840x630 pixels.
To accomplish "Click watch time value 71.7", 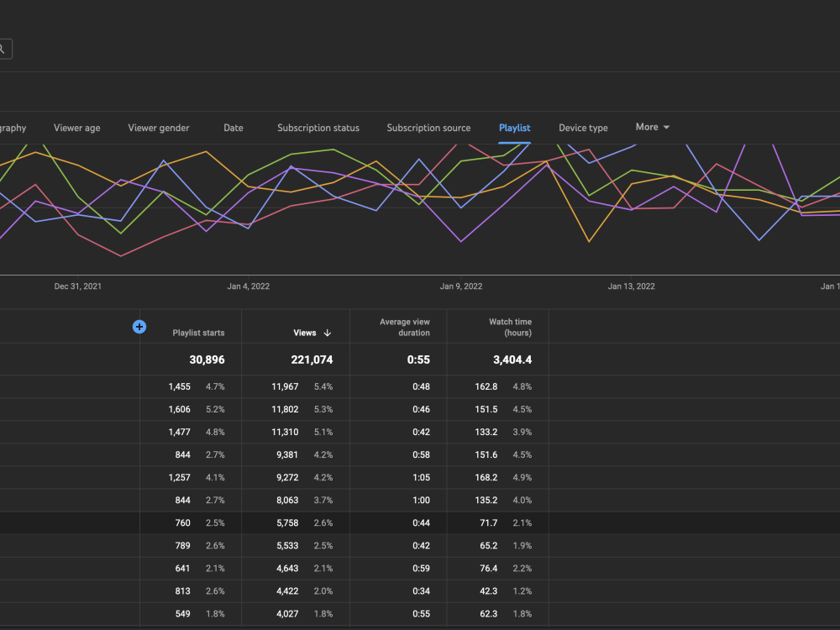I will 489,522.
